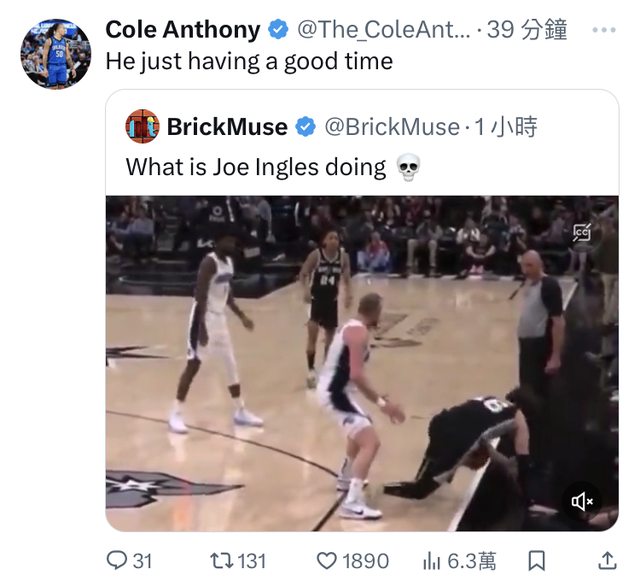
Task: Click the reply icon with 31 replies
Action: point(117,561)
